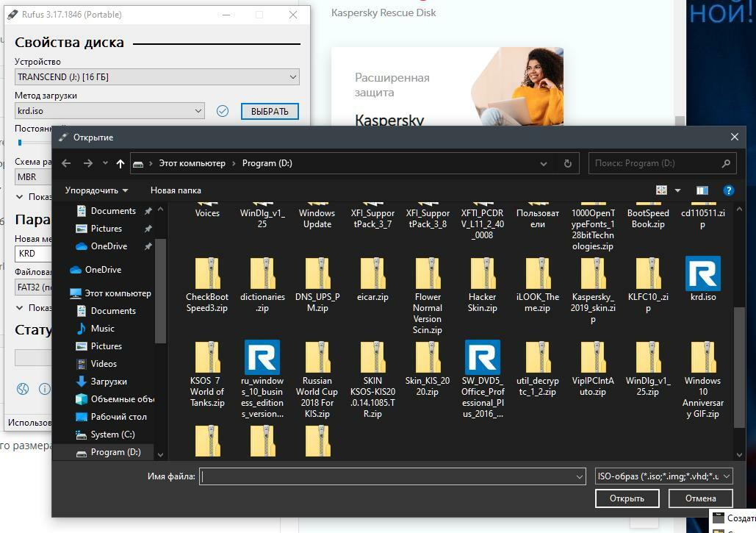
Task: Click the back navigation arrow
Action: click(x=66, y=163)
